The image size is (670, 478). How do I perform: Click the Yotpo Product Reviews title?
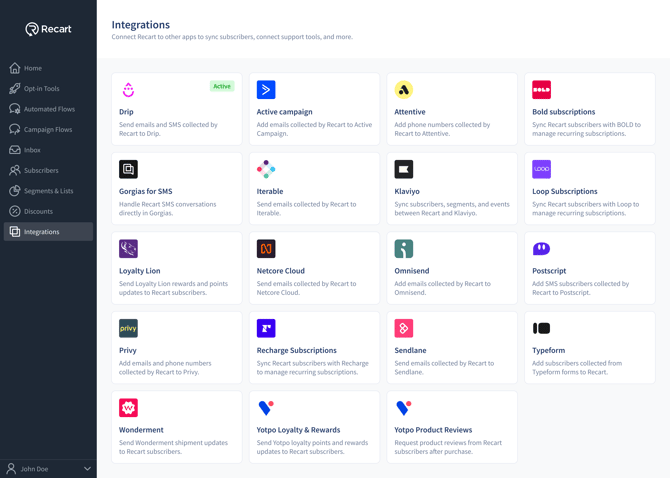click(433, 430)
